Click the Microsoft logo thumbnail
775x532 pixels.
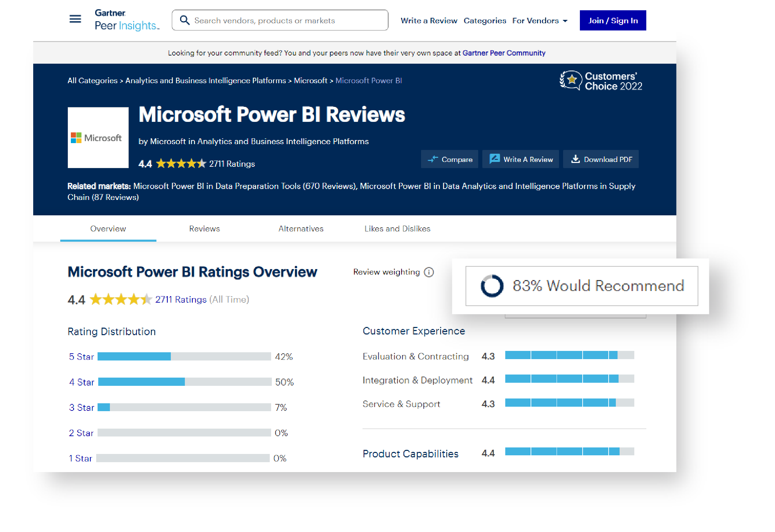pyautogui.click(x=98, y=138)
